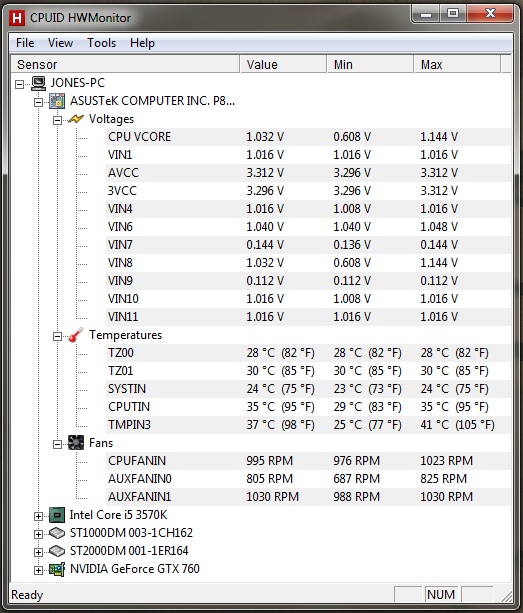Click the ST1000DM hard drive icon
Image resolution: width=523 pixels, height=613 pixels.
[x=57, y=533]
